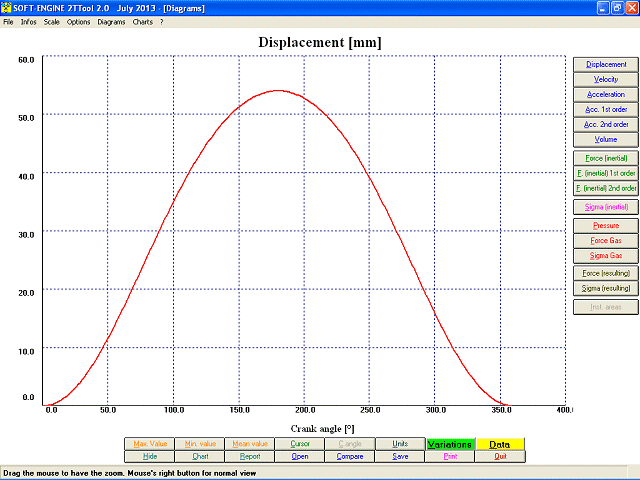Click the SOFT-ENGINE app icon in title bar

point(8,7)
